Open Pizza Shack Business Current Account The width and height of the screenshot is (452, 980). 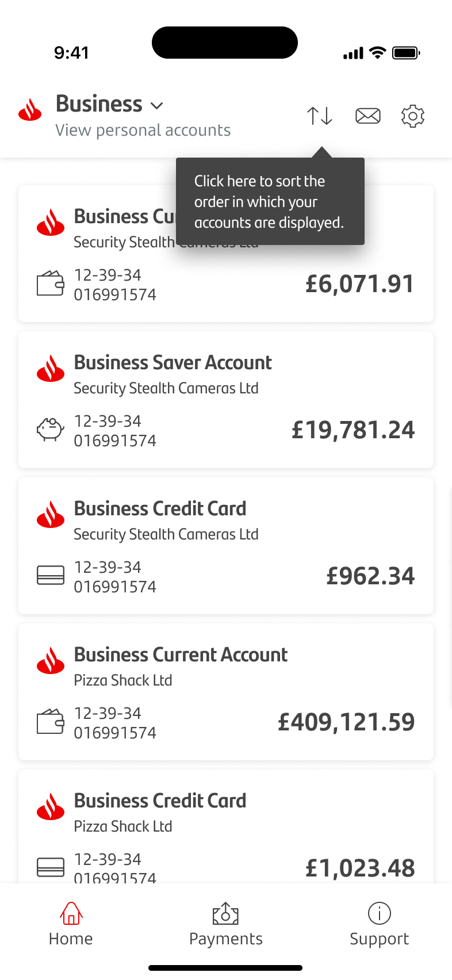[x=225, y=691]
